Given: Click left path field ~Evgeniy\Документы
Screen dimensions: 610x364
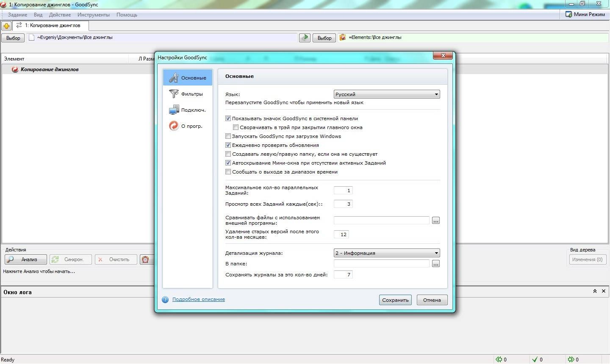Looking at the screenshot, I should 162,37.
